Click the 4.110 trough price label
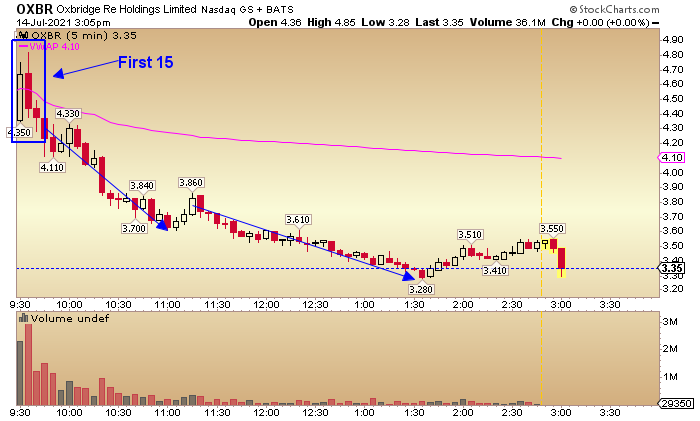This screenshot has width=700, height=421. tap(52, 167)
